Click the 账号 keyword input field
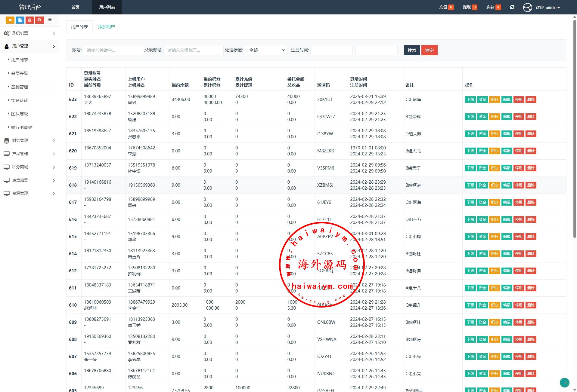This screenshot has height=392, width=577. click(113, 50)
